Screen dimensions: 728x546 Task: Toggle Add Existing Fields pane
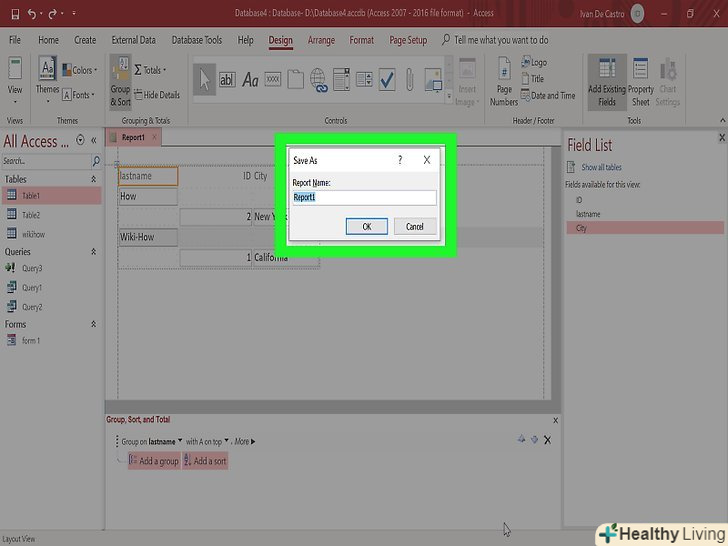tap(607, 82)
